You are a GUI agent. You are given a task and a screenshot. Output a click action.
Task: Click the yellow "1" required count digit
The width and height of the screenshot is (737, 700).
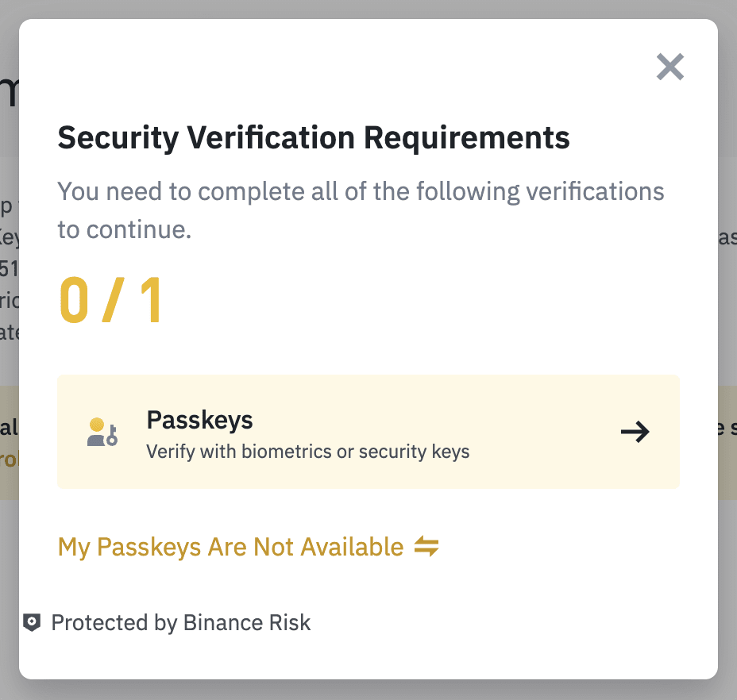point(151,302)
